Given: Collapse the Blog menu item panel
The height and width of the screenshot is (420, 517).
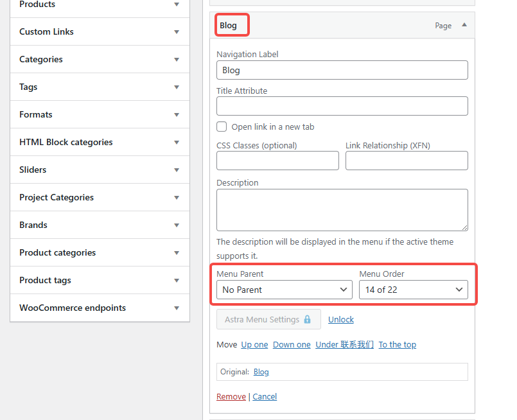Looking at the screenshot, I should coord(467,25).
